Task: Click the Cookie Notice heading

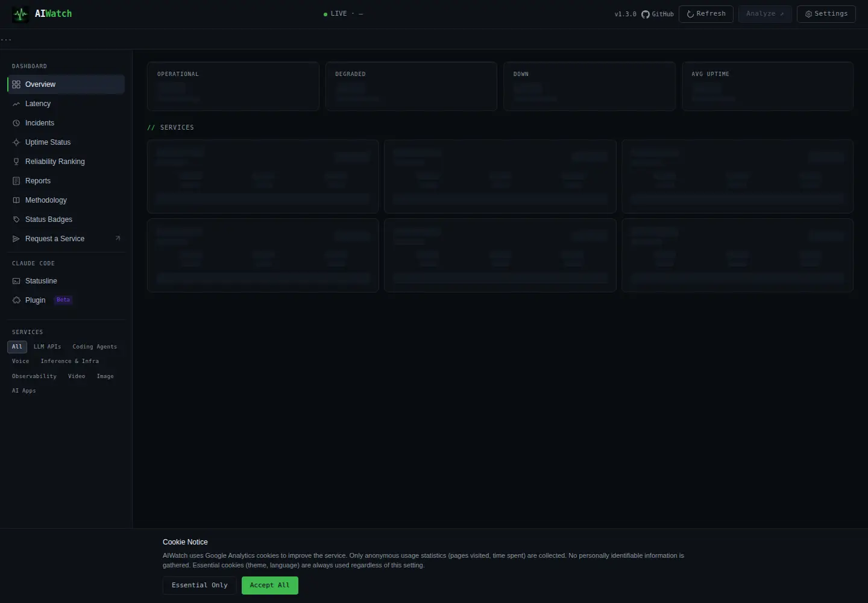Action: [x=185, y=542]
